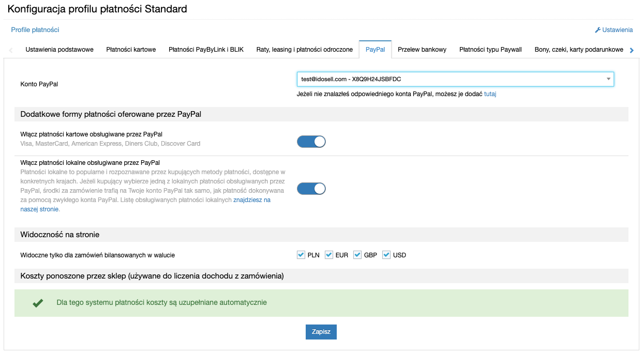
Task: Switch to Ustawienia podstawowe tab
Action: pos(59,50)
